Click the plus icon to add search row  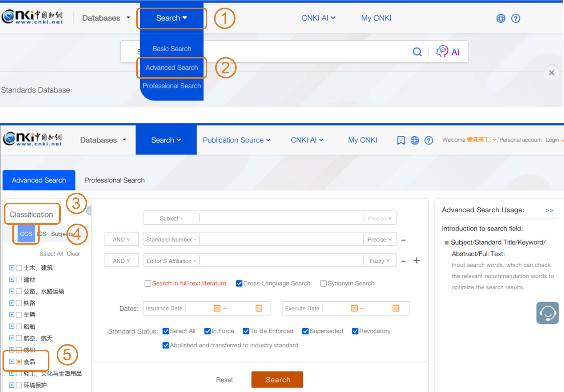coord(417,261)
